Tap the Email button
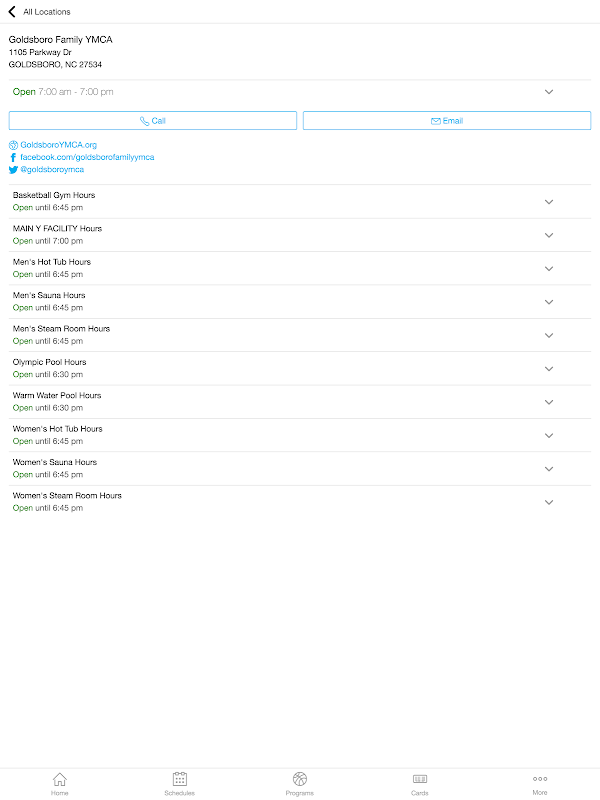The width and height of the screenshot is (600, 800). pos(447,121)
